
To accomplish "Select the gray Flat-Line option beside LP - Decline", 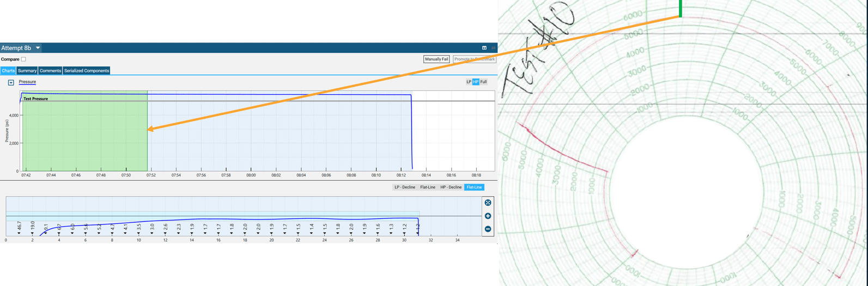I will tap(428, 187).
